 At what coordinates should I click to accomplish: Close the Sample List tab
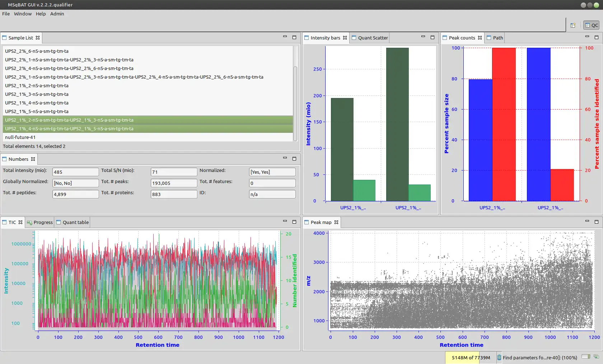(38, 38)
